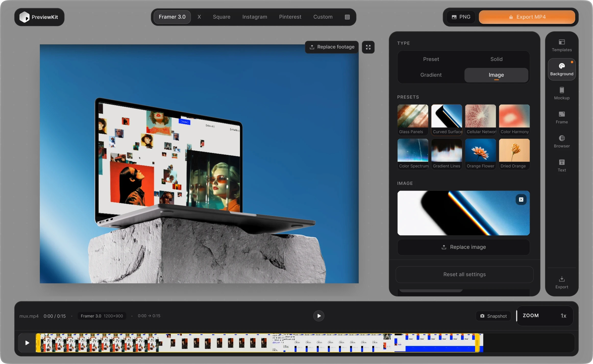Open the Templates panel
593x364 pixels.
[x=562, y=45]
